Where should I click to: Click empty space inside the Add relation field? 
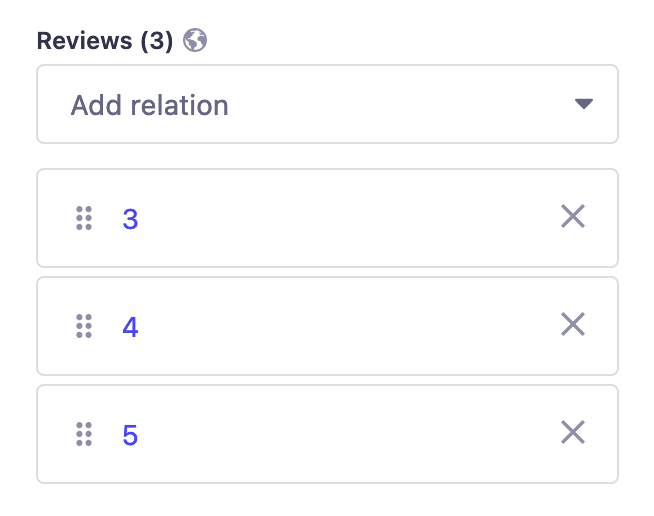(400, 104)
